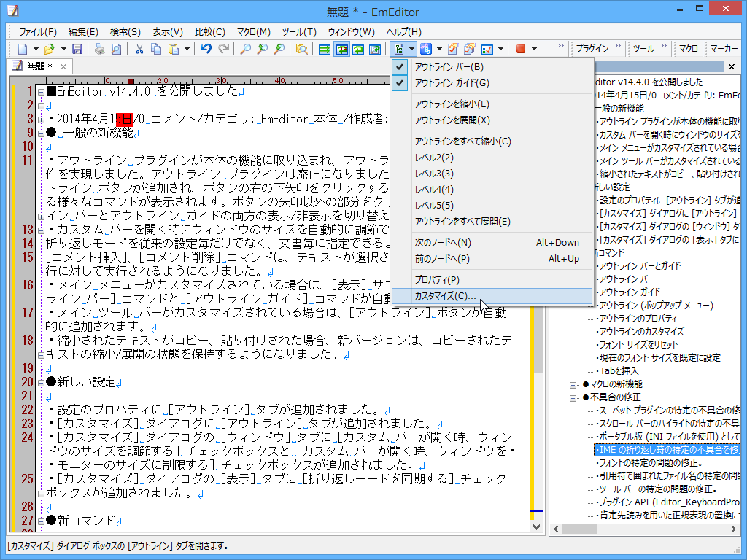This screenshot has height=560, width=747.
Task: Expand the folded marker on line 3
Action: (x=41, y=120)
